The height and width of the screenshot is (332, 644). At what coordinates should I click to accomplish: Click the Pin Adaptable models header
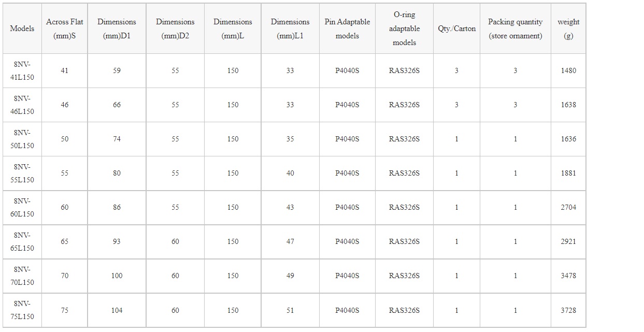[x=347, y=28]
